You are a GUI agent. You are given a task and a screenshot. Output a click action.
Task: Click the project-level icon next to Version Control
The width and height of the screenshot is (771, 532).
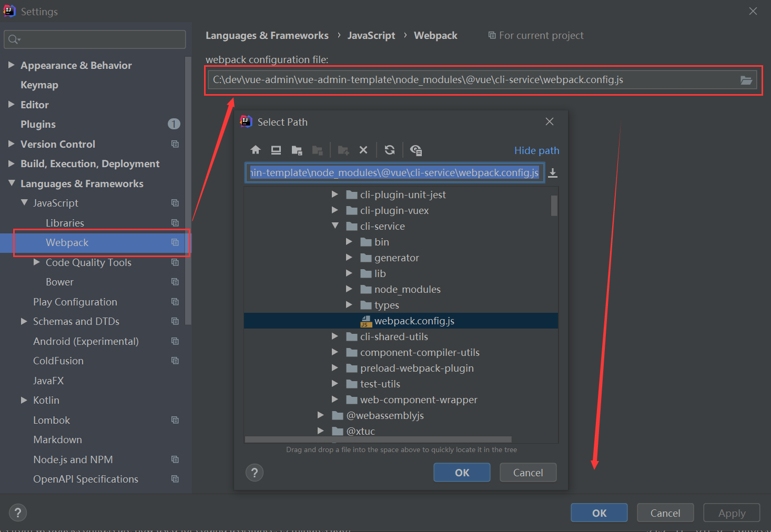point(175,144)
